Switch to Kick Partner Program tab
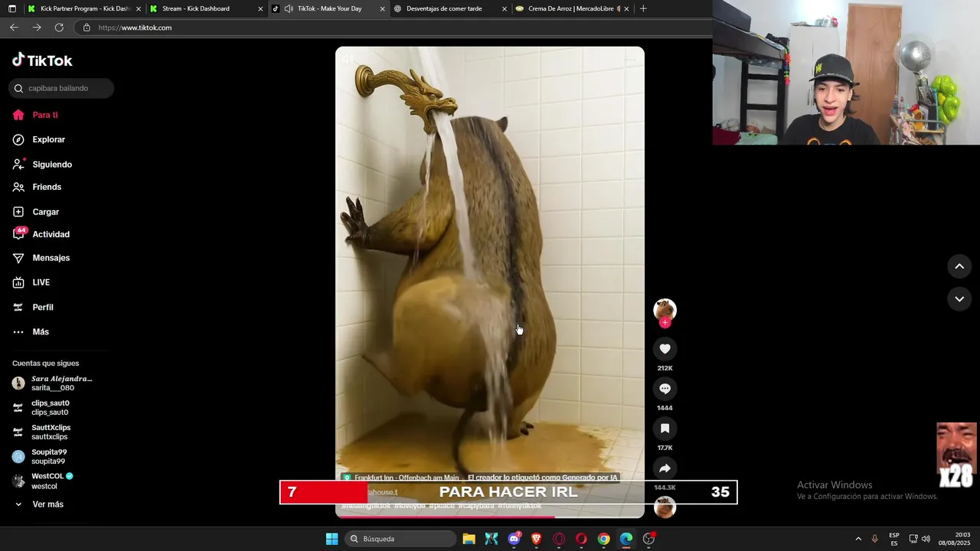The width and height of the screenshot is (980, 551). click(84, 9)
